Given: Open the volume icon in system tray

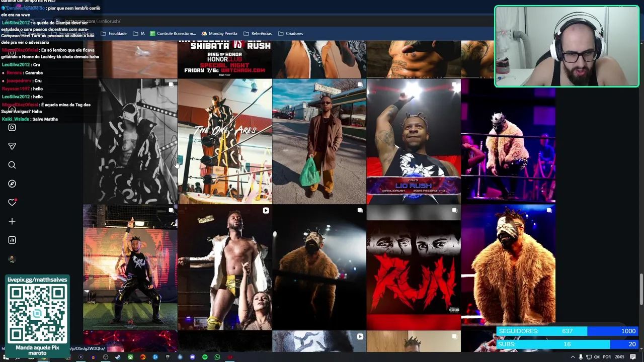Looking at the screenshot, I should 597,357.
